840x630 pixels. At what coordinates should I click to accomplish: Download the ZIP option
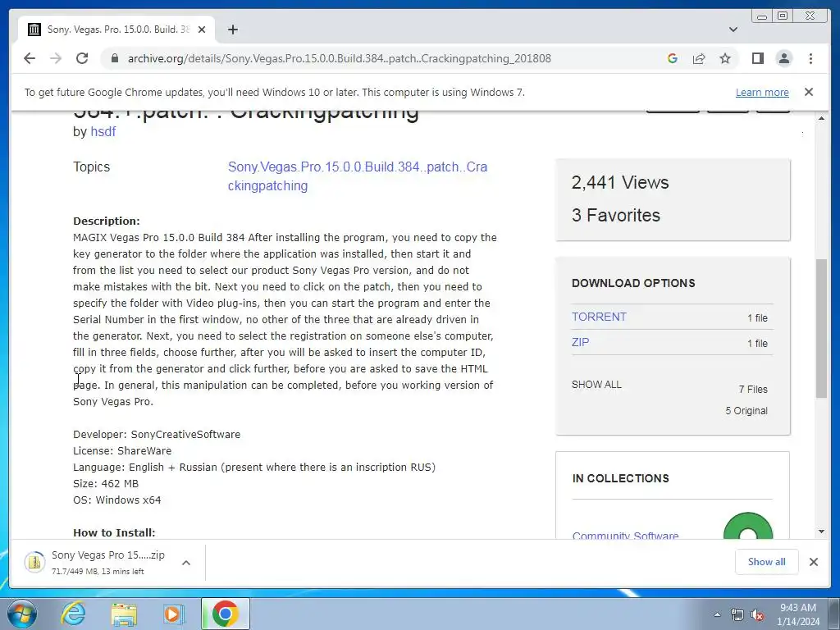click(x=580, y=342)
